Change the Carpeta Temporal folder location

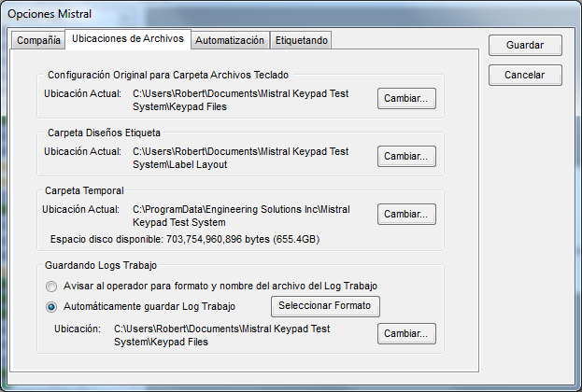(406, 214)
